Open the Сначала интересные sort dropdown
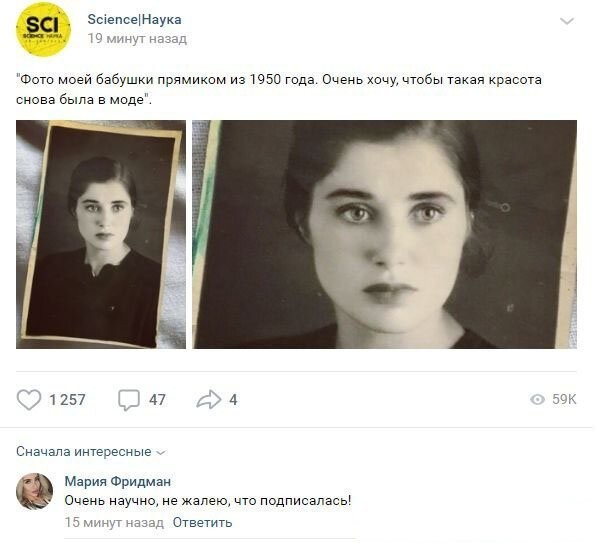 click(91, 452)
